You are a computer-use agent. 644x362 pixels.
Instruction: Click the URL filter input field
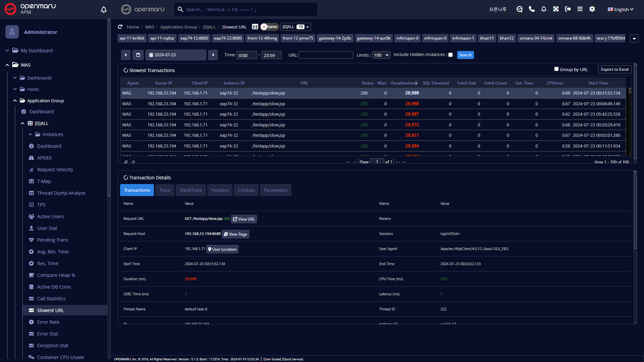tap(326, 55)
